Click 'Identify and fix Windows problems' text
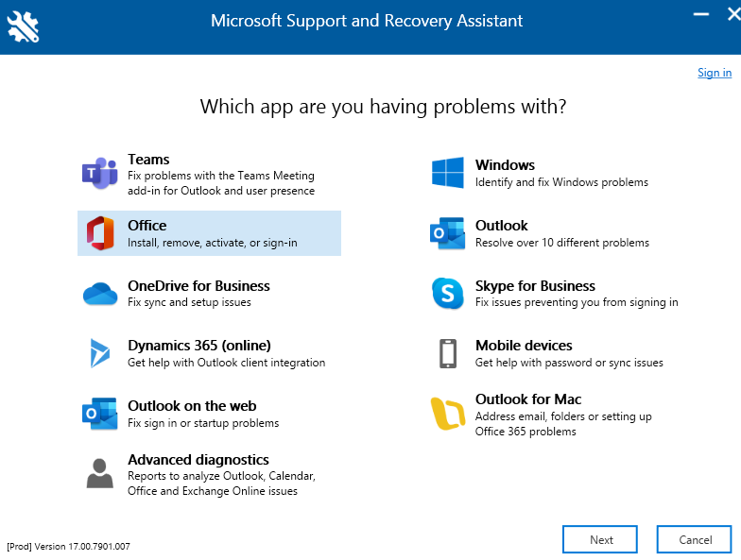The width and height of the screenshot is (741, 560). click(x=561, y=182)
